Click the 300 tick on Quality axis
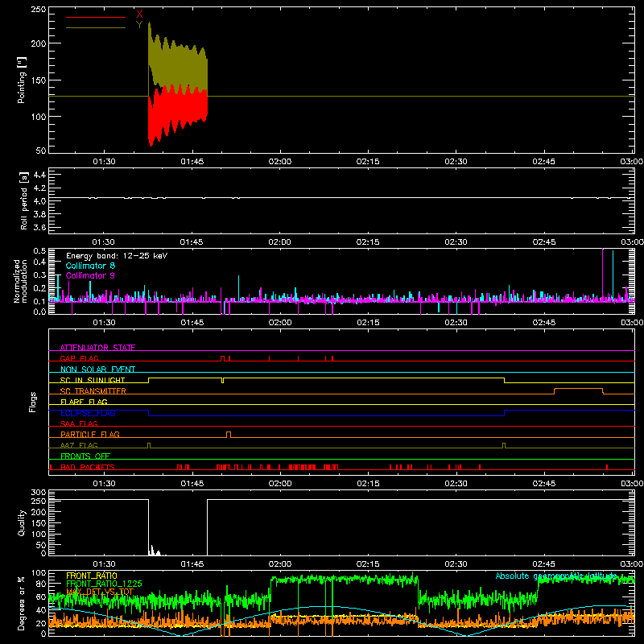 click(39, 493)
